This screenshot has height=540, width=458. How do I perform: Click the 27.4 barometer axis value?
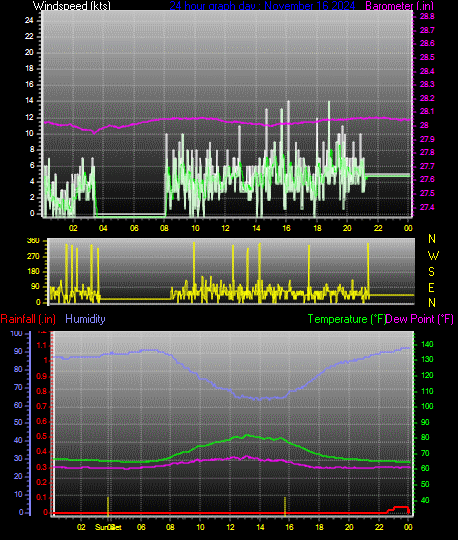427,207
